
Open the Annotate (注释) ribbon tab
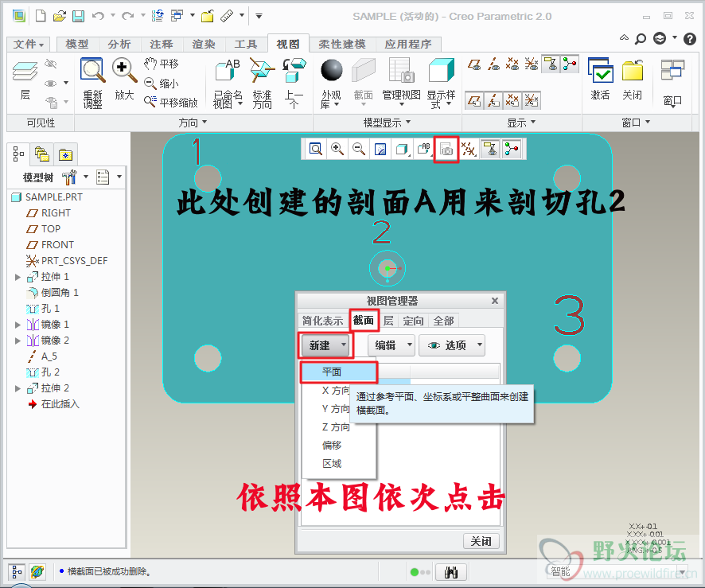(162, 44)
